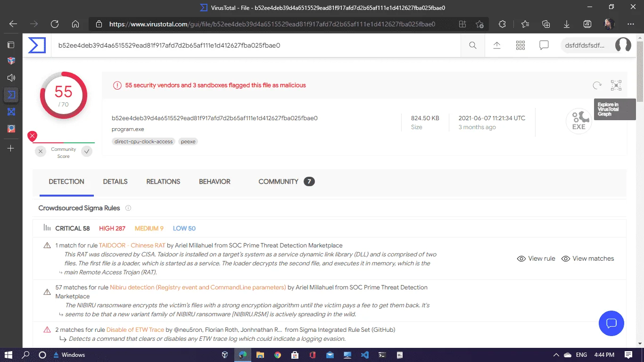Open browser downloads icon

tap(567, 24)
